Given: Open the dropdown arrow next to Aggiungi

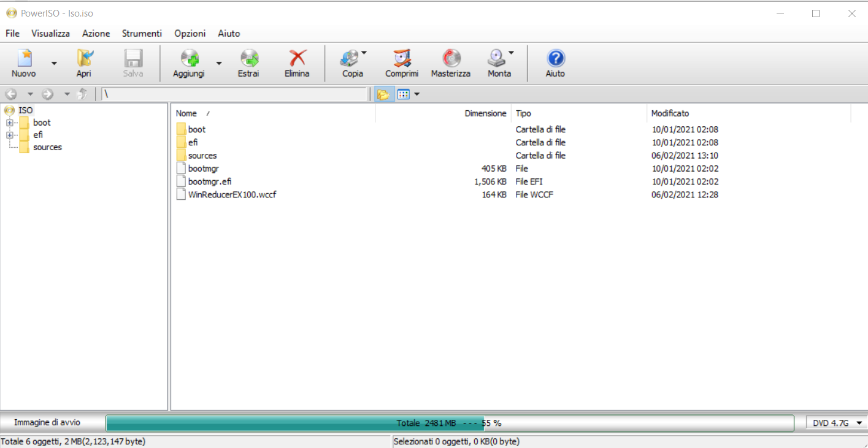Looking at the screenshot, I should coord(219,64).
